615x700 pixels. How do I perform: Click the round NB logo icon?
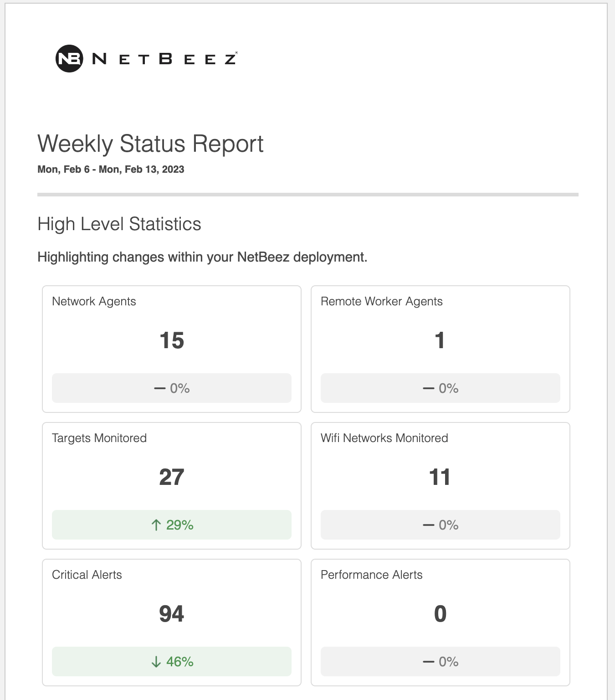(x=69, y=59)
